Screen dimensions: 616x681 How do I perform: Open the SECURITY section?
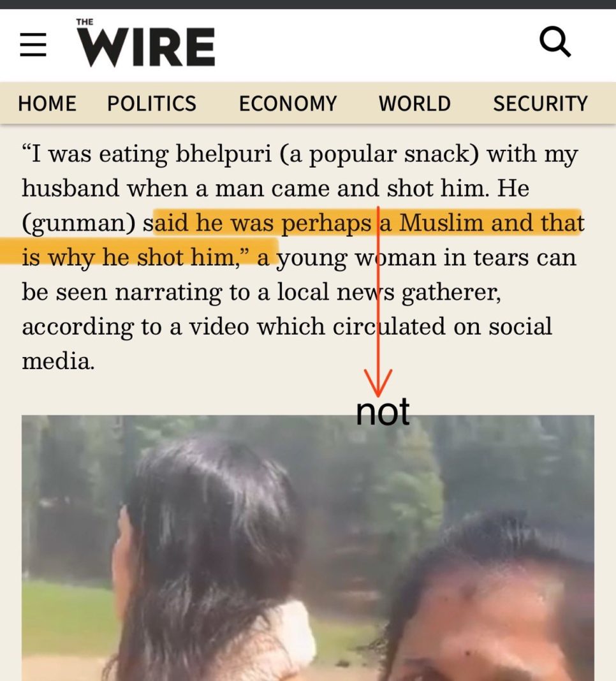(540, 103)
